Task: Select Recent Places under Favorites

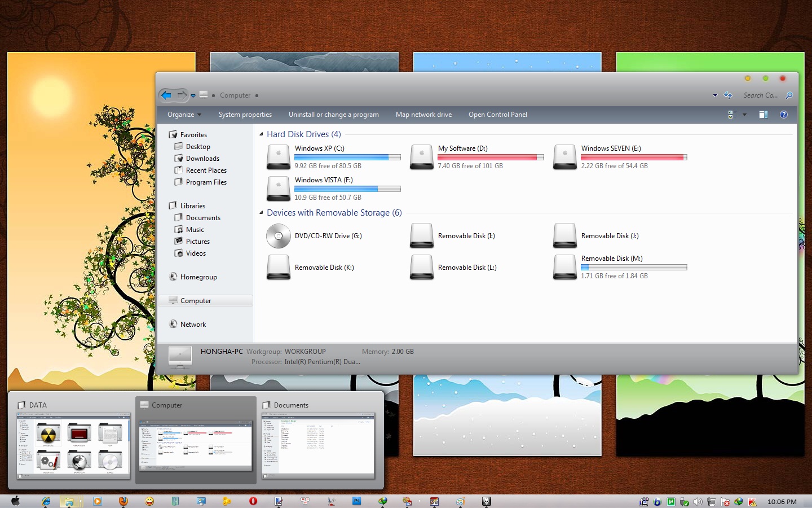Action: pos(206,170)
